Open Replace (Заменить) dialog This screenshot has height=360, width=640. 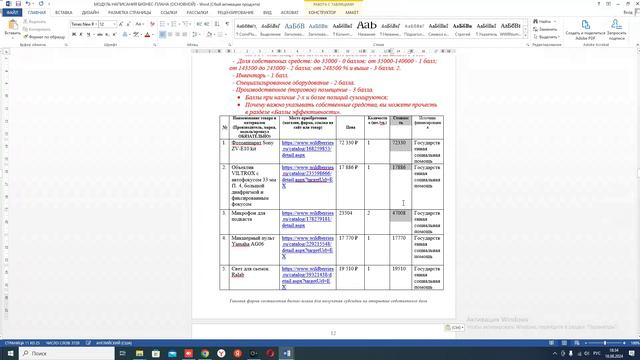(545, 29)
